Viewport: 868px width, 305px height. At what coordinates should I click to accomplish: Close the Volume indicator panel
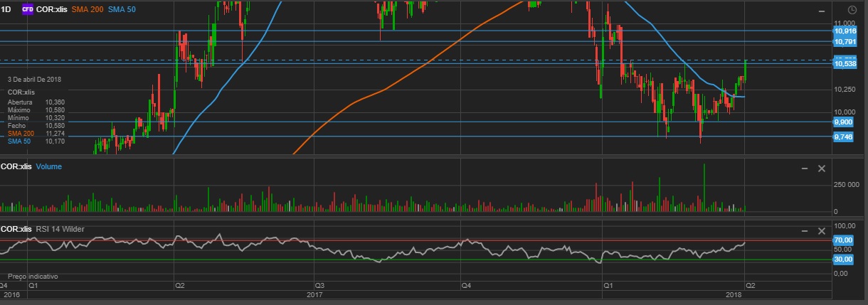click(821, 168)
